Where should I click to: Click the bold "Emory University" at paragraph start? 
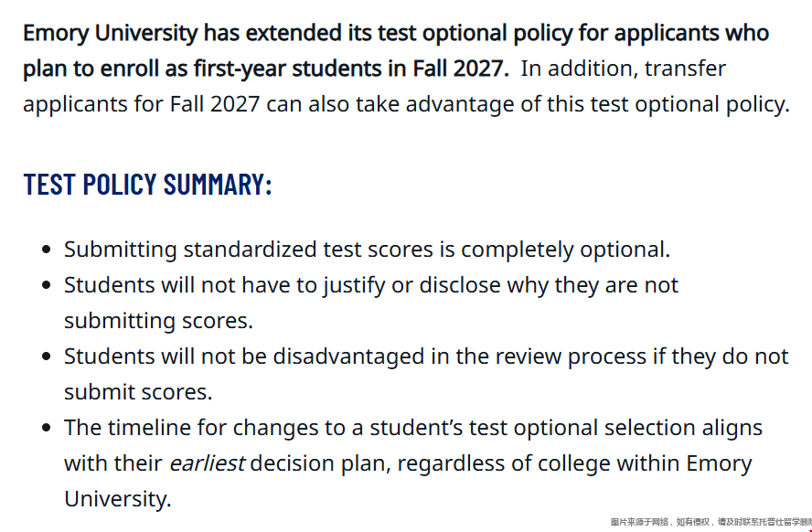point(110,34)
